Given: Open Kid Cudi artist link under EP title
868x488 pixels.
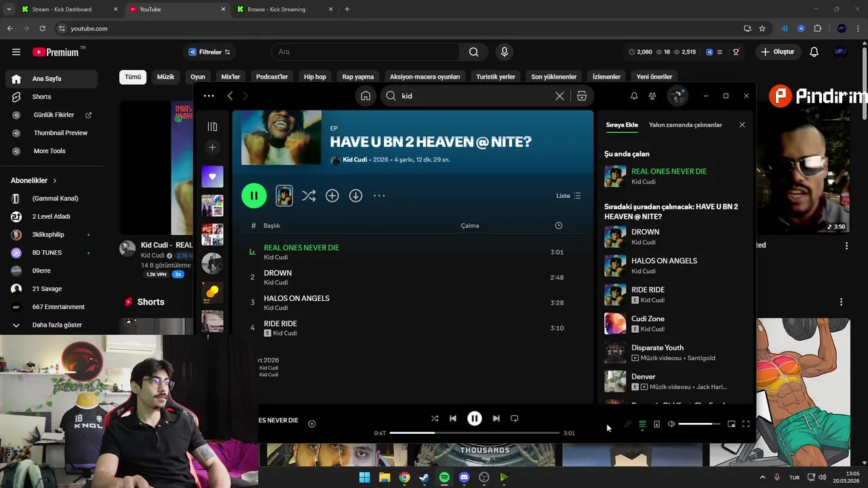Looking at the screenshot, I should click(x=355, y=160).
